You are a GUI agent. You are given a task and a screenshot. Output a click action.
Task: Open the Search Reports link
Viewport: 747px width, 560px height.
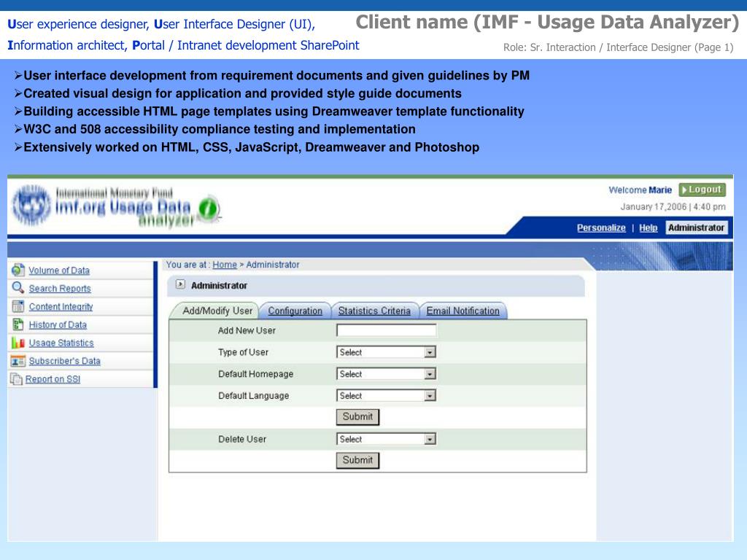click(60, 289)
